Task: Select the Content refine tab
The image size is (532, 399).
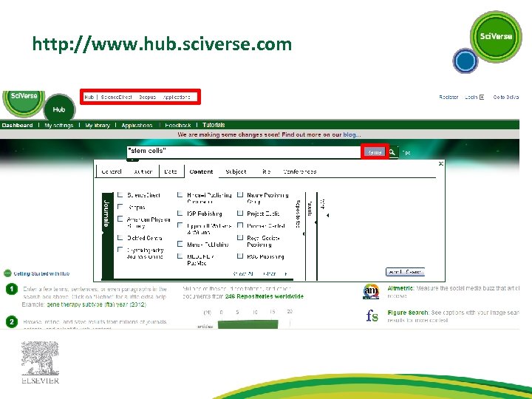Action: [x=201, y=171]
